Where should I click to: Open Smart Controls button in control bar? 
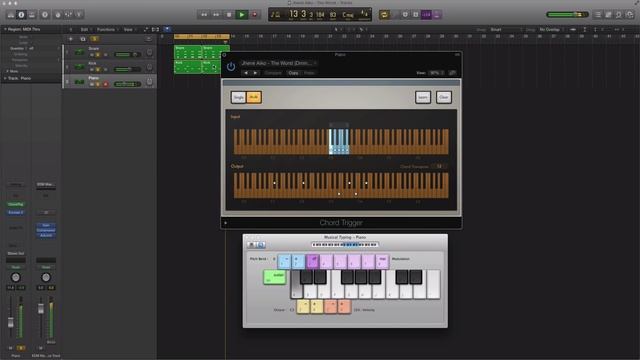click(x=58, y=15)
